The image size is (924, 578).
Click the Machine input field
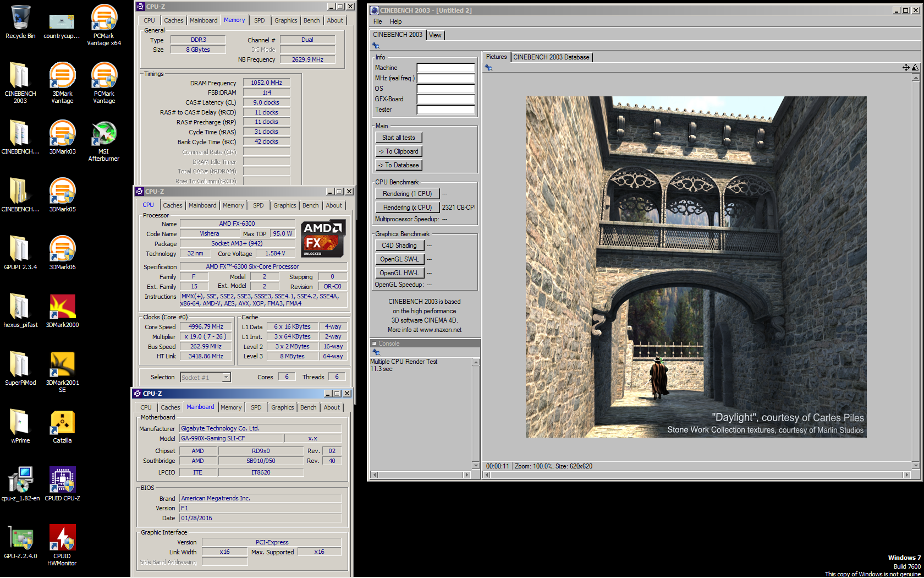click(446, 68)
